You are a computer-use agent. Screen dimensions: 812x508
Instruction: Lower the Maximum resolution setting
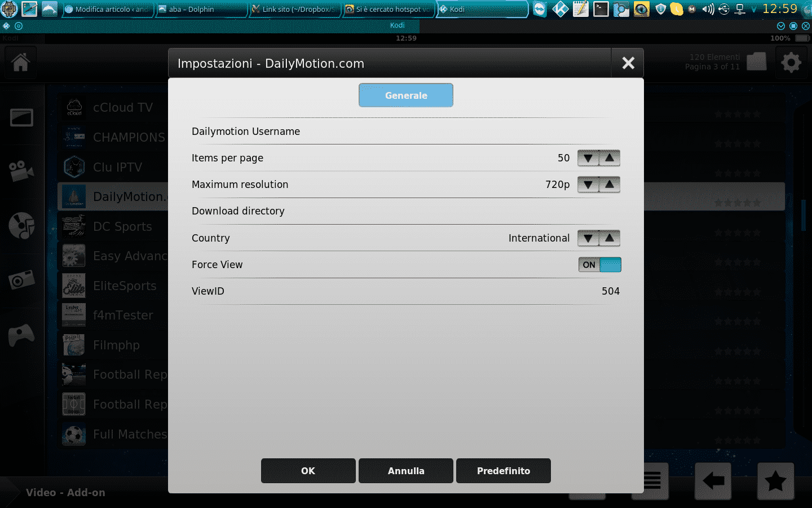[588, 185]
